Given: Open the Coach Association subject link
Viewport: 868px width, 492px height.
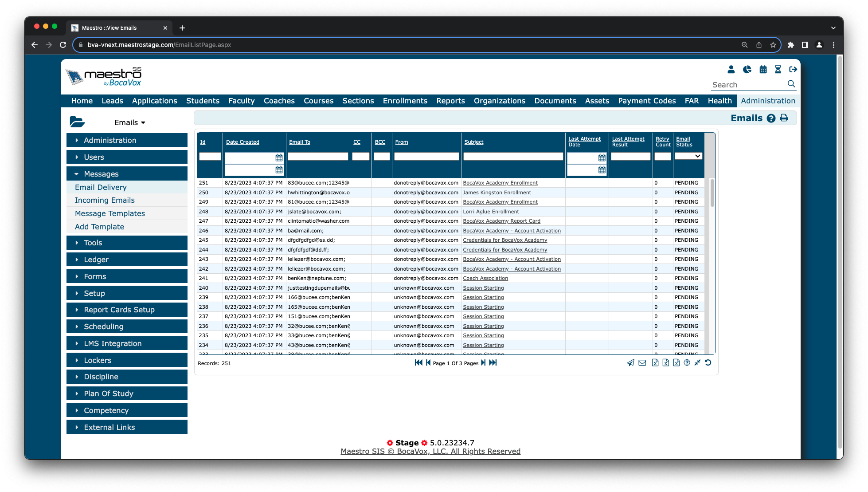Looking at the screenshot, I should point(485,278).
